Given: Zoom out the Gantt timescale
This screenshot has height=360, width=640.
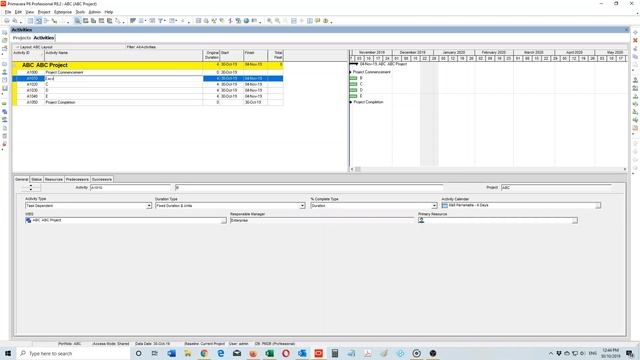Looking at the screenshot, I should [x=278, y=21].
